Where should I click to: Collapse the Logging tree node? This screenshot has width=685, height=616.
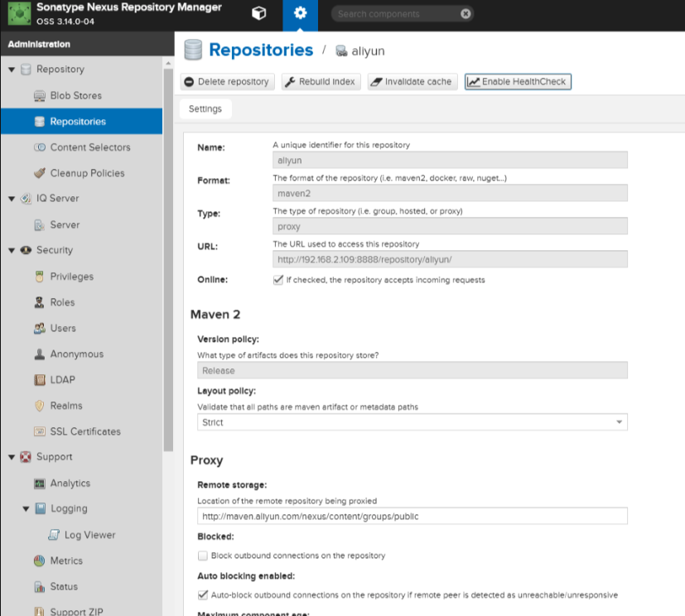[26, 509]
